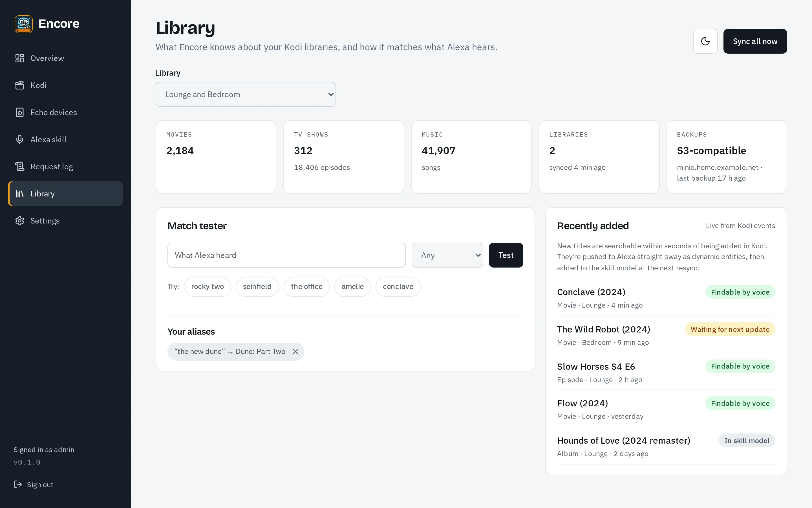
Task: Click the Encore mascot logo icon
Action: (23, 24)
